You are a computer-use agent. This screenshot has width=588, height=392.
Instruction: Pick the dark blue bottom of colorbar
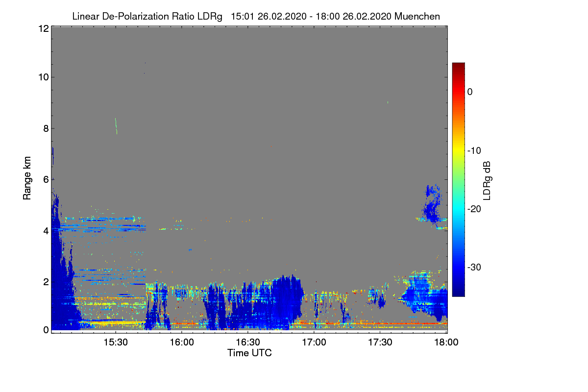pos(458,293)
